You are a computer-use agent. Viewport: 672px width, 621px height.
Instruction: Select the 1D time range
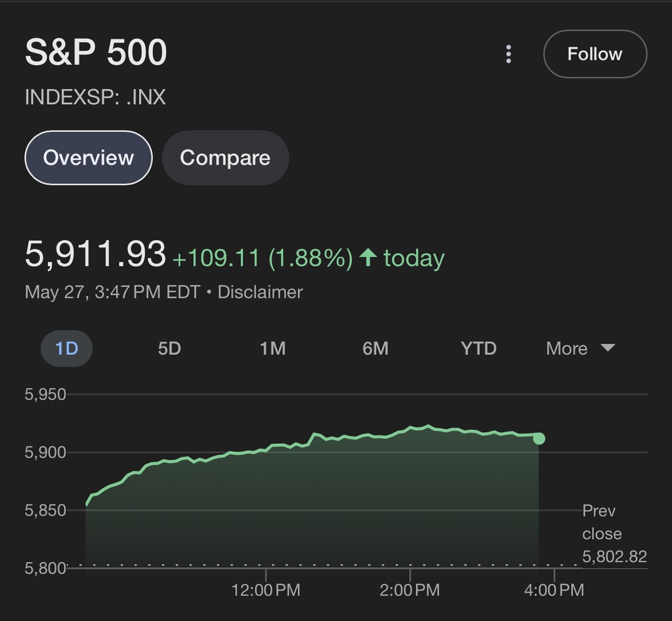tap(66, 348)
